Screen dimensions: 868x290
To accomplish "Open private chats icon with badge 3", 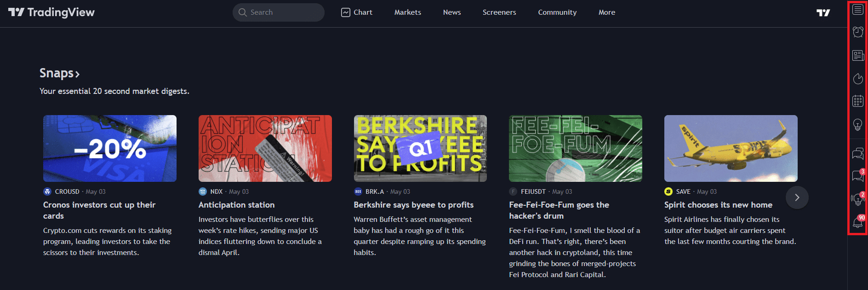I will (x=858, y=175).
